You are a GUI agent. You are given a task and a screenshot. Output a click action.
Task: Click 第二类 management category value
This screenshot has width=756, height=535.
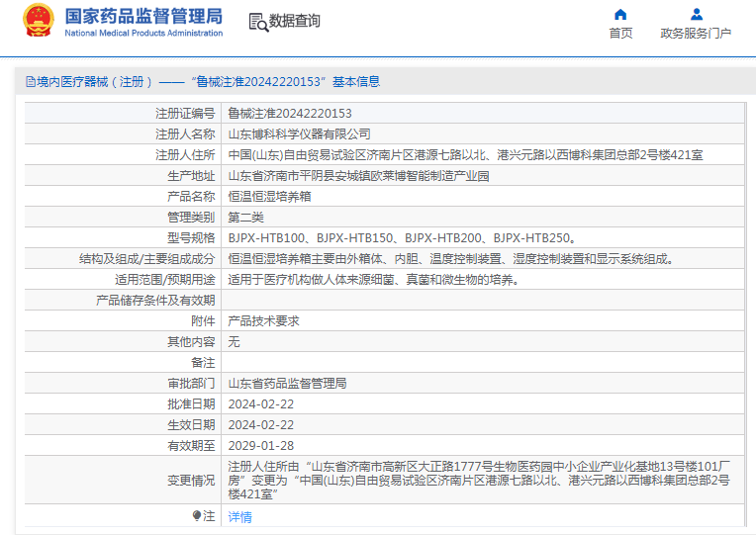click(245, 218)
